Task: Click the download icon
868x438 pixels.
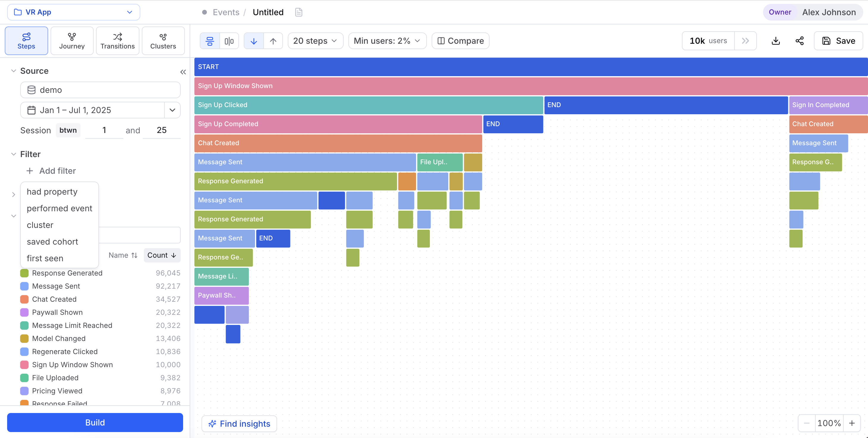Action: pos(776,41)
